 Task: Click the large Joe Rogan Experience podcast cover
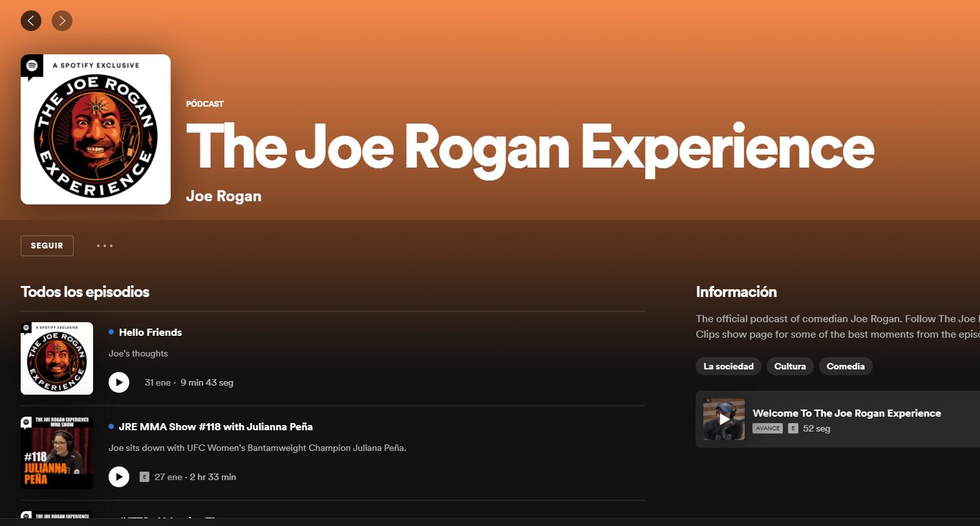tap(96, 129)
